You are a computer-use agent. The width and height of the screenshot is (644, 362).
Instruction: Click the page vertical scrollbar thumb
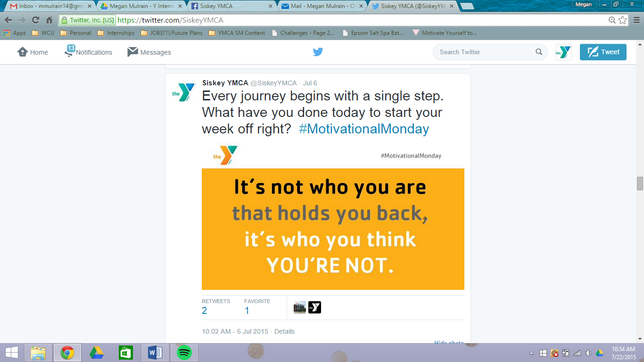point(640,183)
